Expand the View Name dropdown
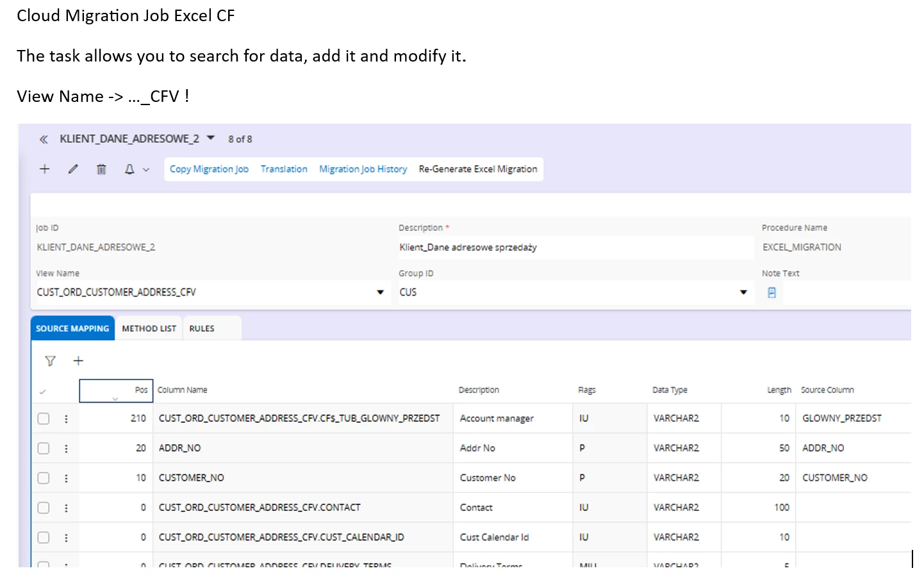The width and height of the screenshot is (924, 582). click(380, 292)
